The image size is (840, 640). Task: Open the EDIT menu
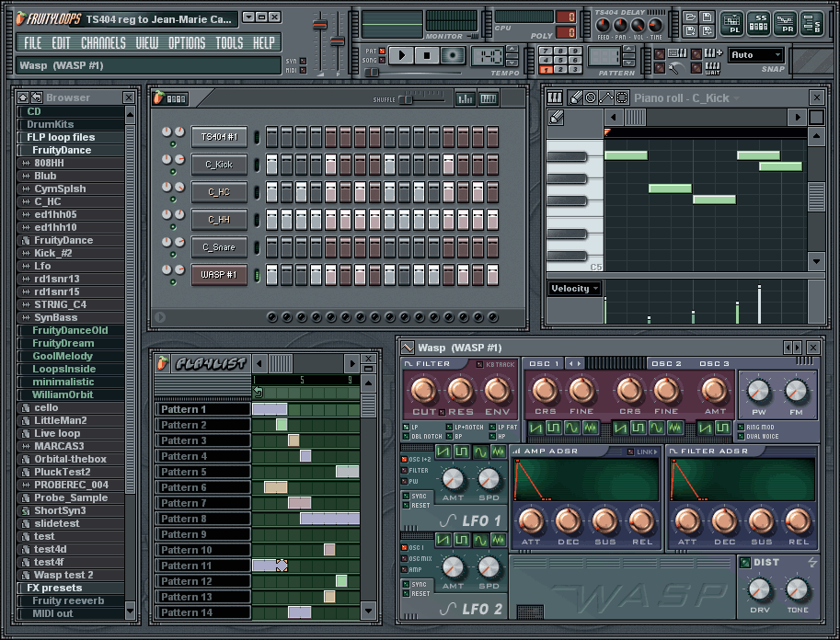(61, 43)
